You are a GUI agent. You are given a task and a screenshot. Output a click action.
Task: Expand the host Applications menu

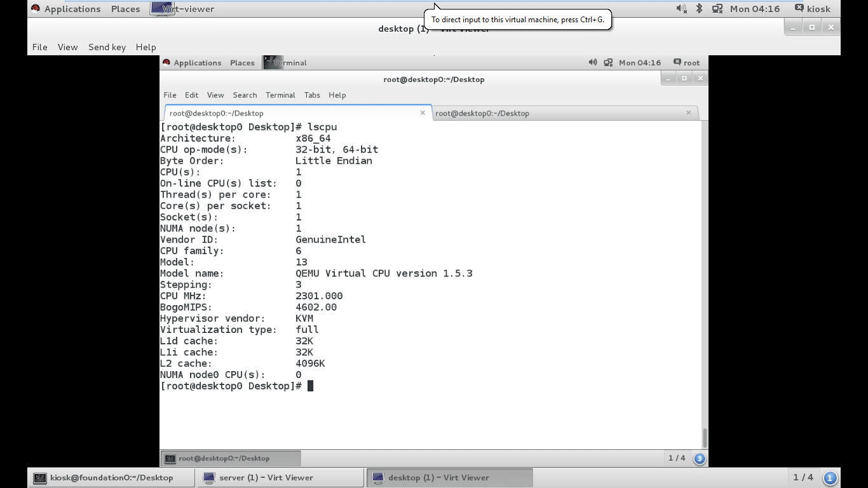coord(65,9)
